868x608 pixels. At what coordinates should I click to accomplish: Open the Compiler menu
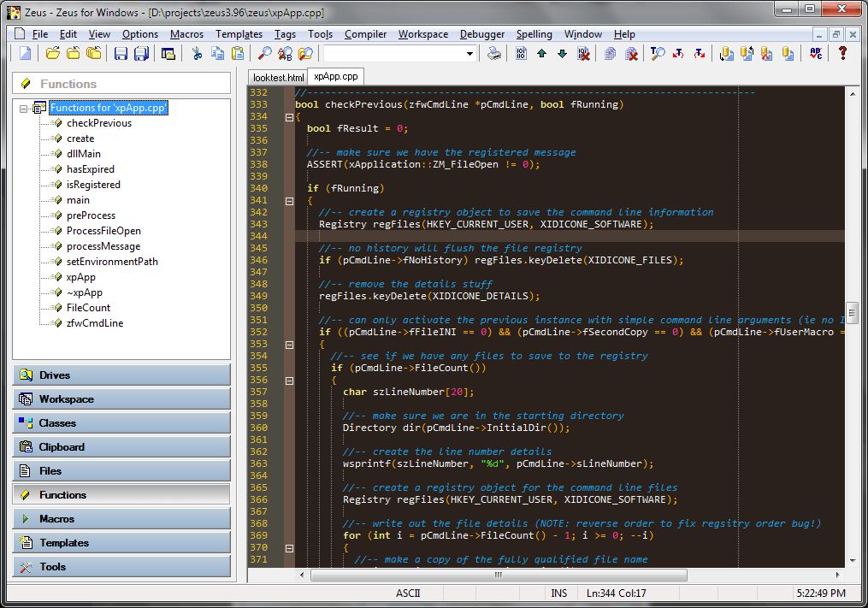365,34
